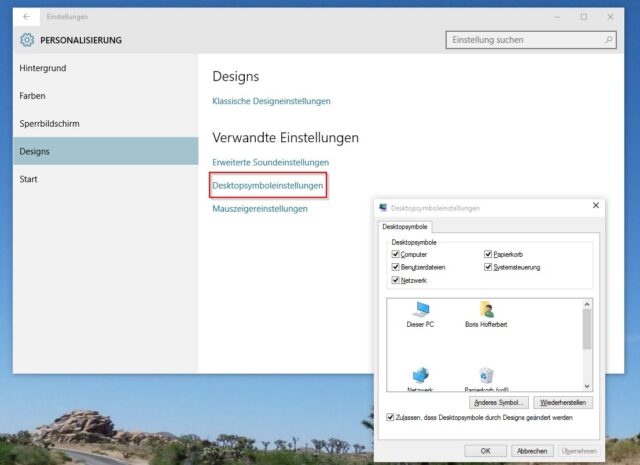Open the Desktopsymboleinstellungen link
Image resolution: width=640 pixels, height=465 pixels.
click(x=268, y=185)
